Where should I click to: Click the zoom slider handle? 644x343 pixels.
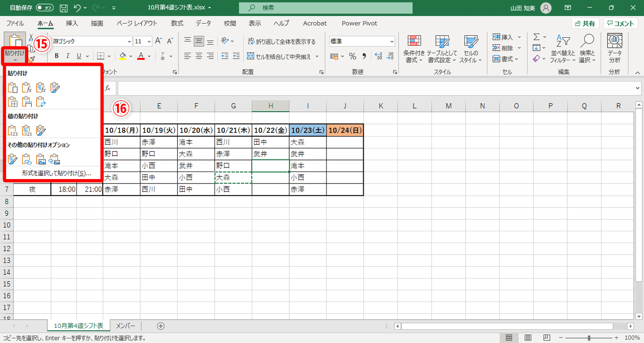[x=589, y=338]
